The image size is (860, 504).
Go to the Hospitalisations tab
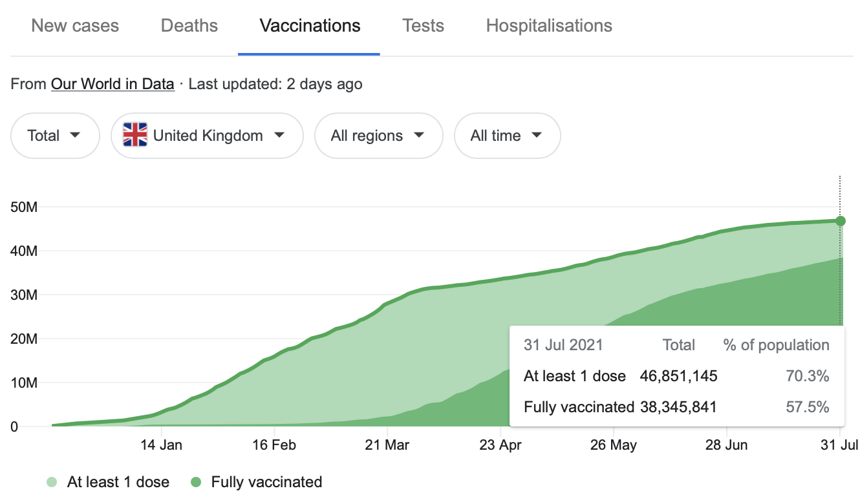click(549, 26)
